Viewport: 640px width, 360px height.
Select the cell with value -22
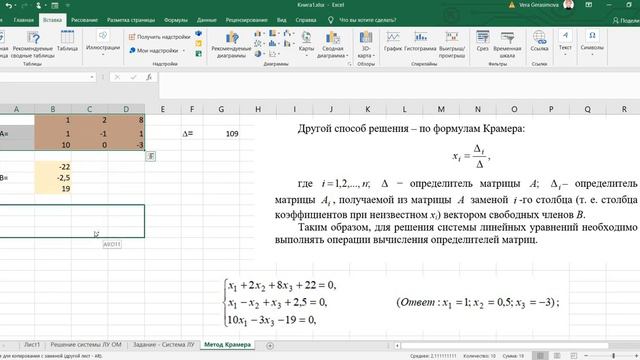point(53,167)
